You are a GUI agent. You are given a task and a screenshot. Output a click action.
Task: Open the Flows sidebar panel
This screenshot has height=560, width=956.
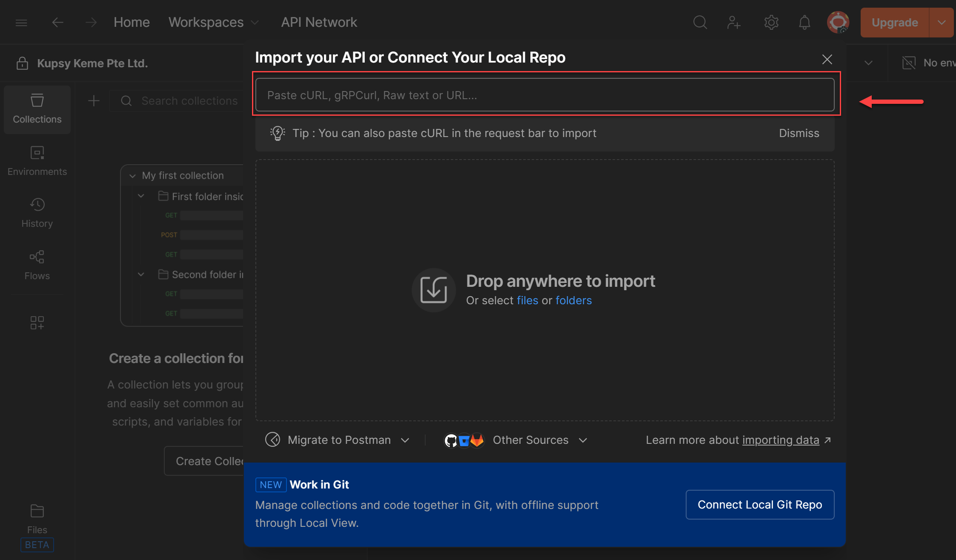pos(37,265)
